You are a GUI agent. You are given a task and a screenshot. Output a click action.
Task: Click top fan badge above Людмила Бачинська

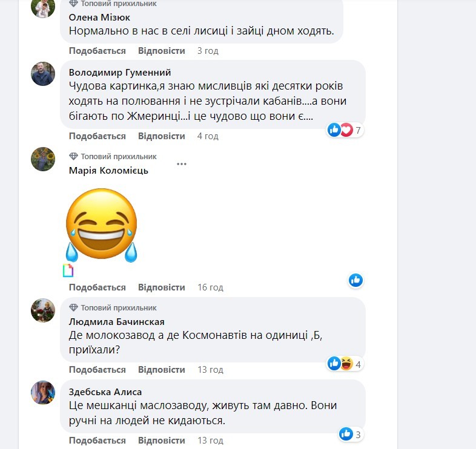(113, 307)
